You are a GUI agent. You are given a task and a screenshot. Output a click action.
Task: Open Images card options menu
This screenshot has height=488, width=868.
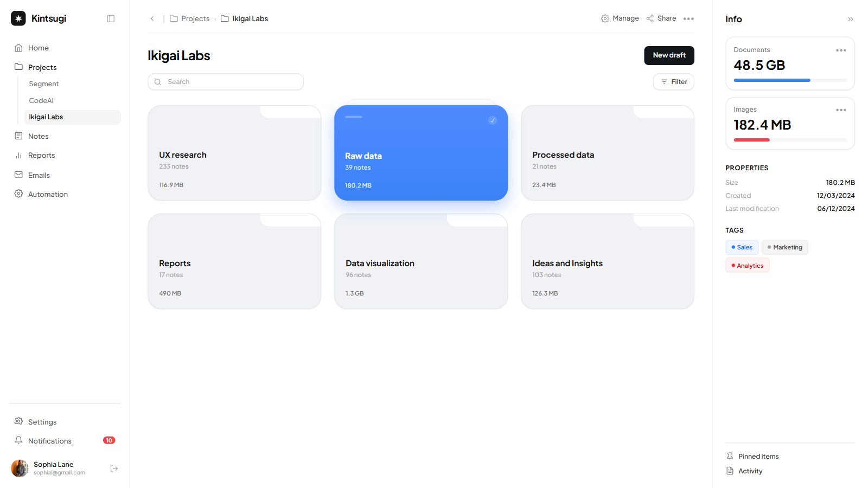[841, 110]
